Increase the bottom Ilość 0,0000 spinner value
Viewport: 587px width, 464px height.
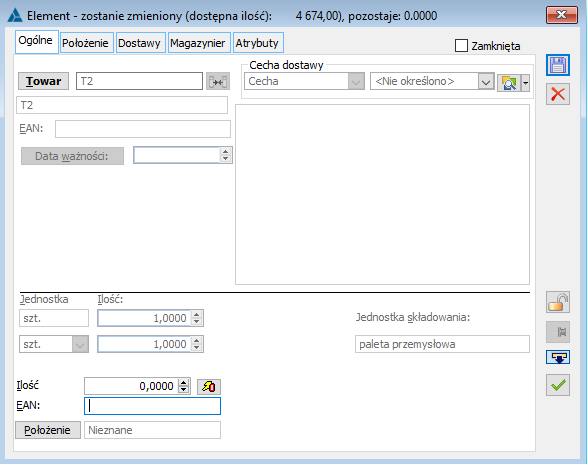tap(183, 383)
